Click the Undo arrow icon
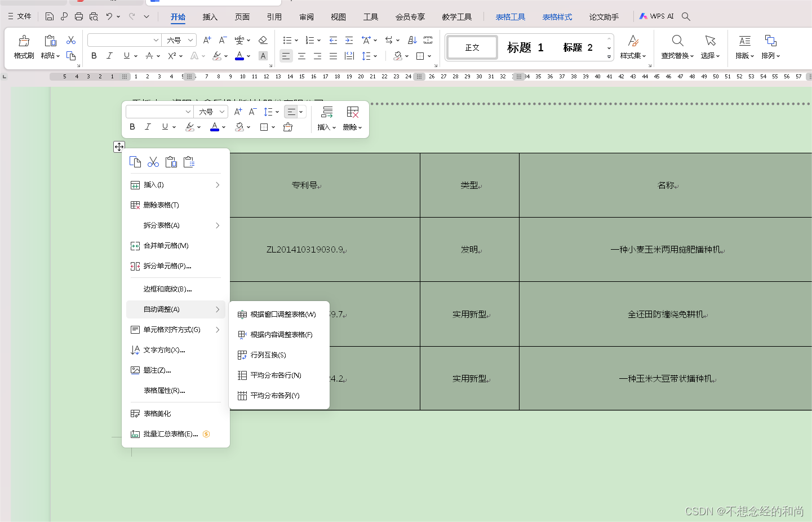Viewport: 812px width, 522px height. tap(109, 16)
